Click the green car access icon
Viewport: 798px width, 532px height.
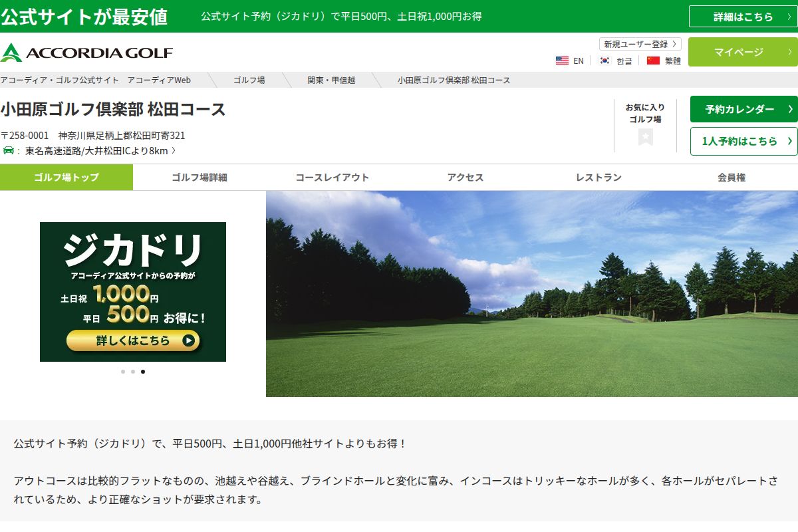point(9,151)
